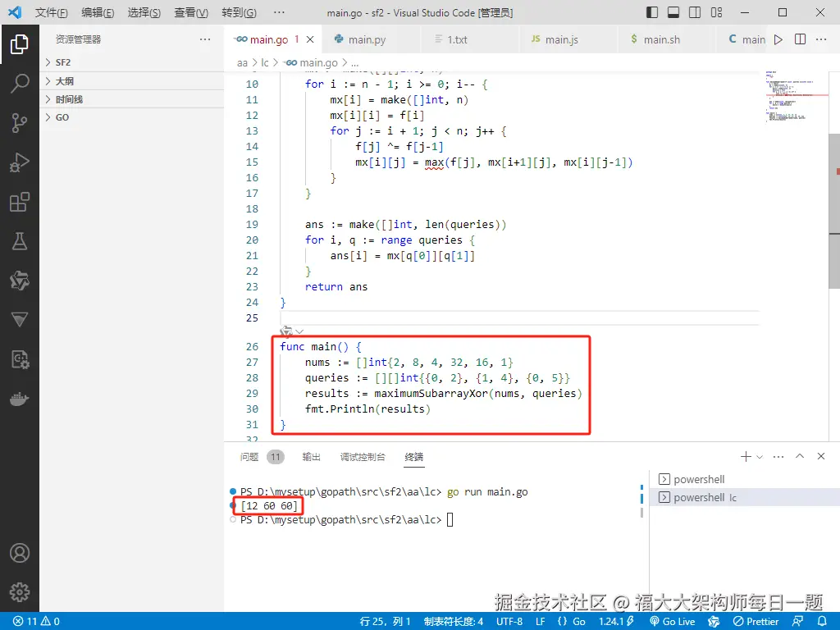Expand the GO explorer section
Viewport: 840px width, 630px height.
132,117
